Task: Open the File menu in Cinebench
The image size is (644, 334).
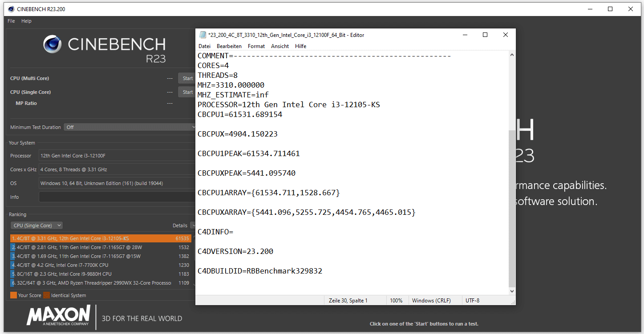Action: (11, 21)
